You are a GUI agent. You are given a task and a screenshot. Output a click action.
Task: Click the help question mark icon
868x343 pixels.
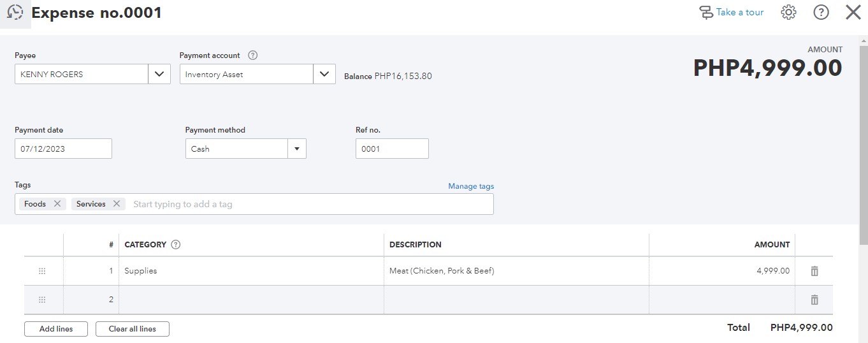821,13
